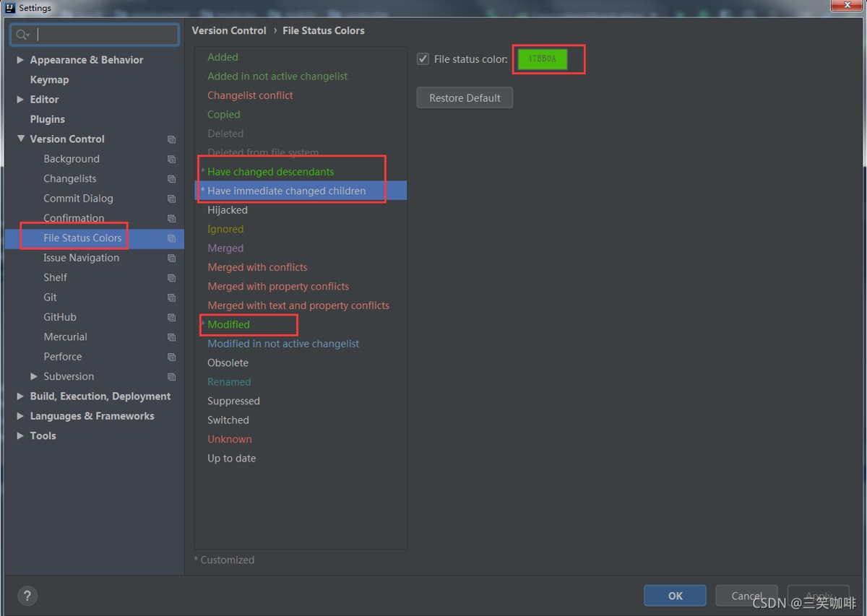Select the Deleted status
The image size is (867, 616).
tap(225, 134)
